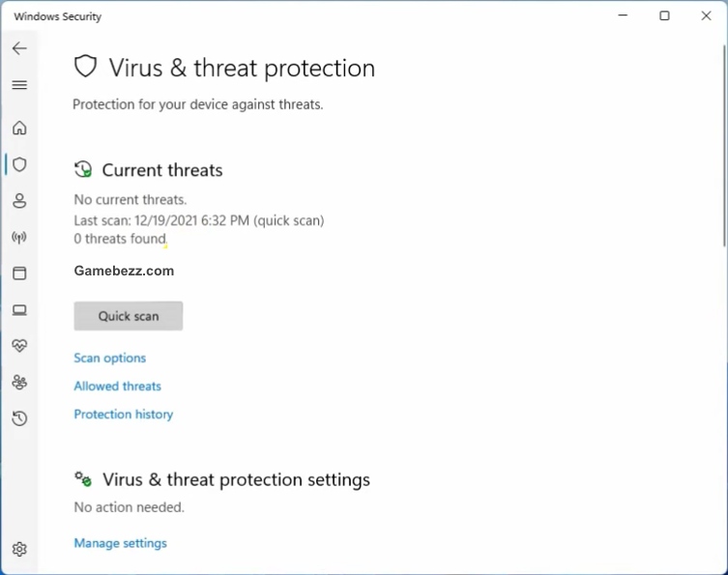
Task: Open Settings gear at sidebar bottom
Action: point(19,549)
